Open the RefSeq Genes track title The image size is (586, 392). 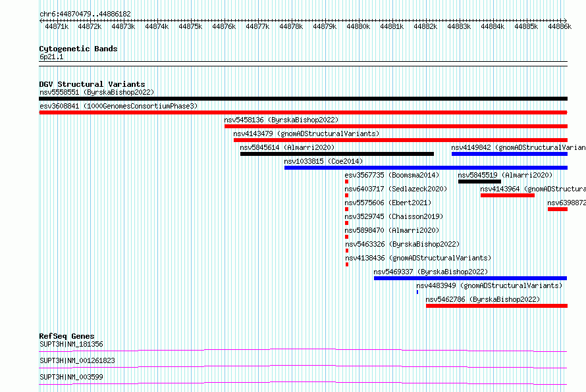(67, 336)
